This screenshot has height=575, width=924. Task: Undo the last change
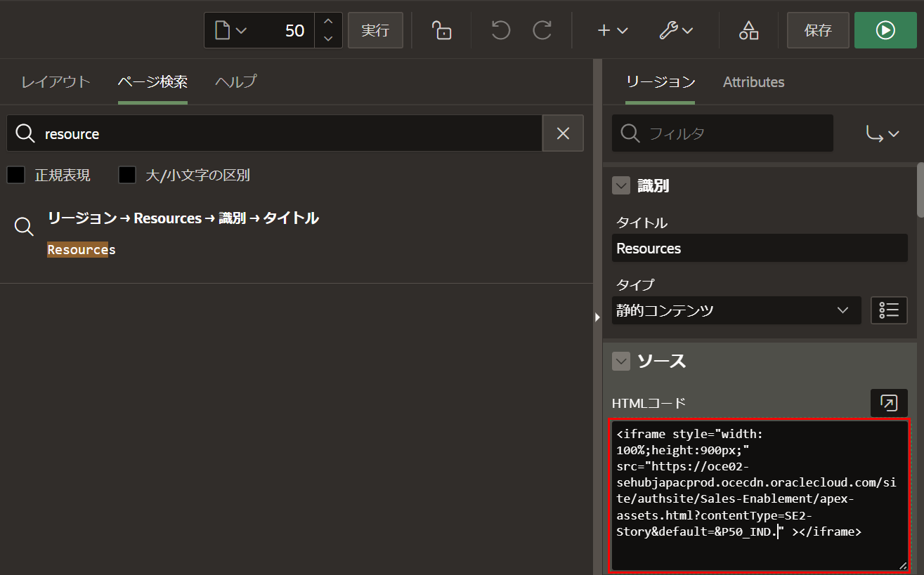[500, 30]
